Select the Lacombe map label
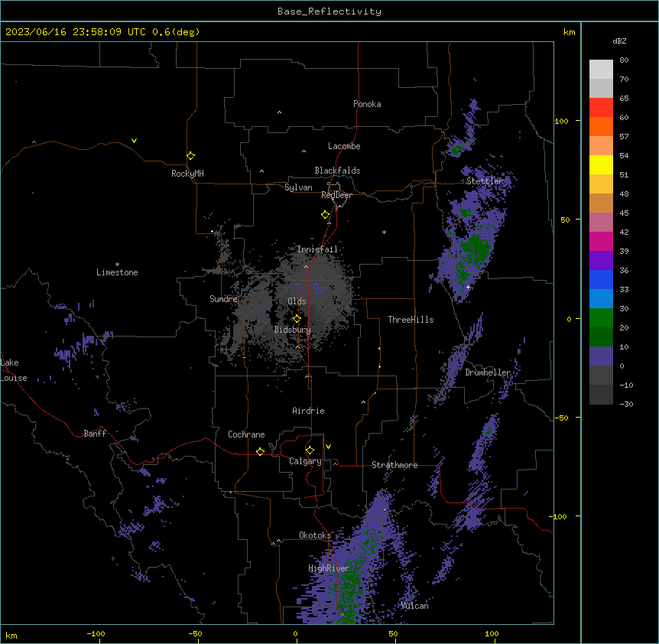Viewport: 659px width, 644px height. [x=344, y=146]
